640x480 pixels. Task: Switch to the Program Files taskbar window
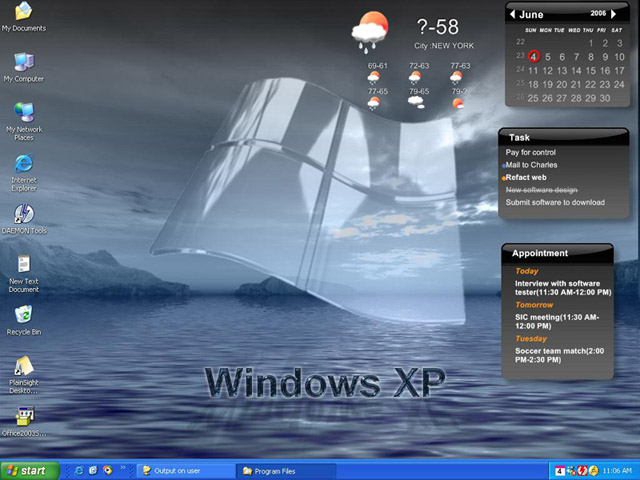287,471
